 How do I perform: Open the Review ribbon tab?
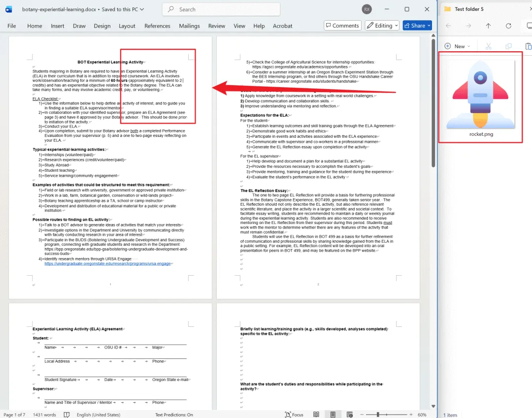(x=216, y=26)
